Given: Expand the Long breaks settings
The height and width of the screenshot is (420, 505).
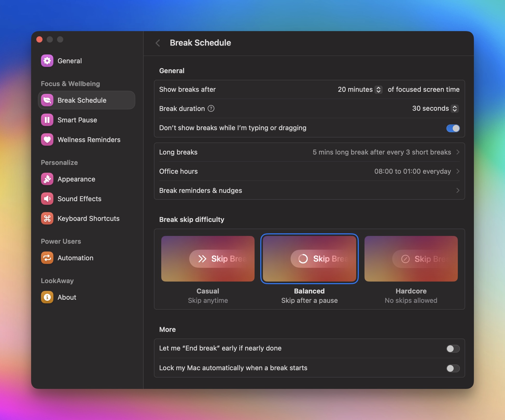Looking at the screenshot, I should tap(458, 152).
